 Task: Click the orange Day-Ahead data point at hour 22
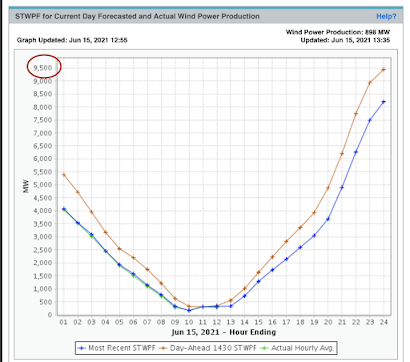(356, 114)
